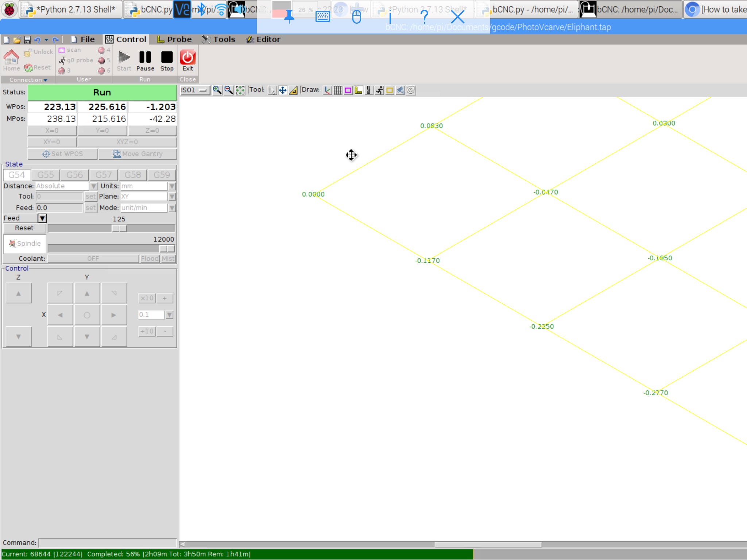The image size is (747, 560).
Task: Click the Set WPOS button
Action: tap(63, 154)
